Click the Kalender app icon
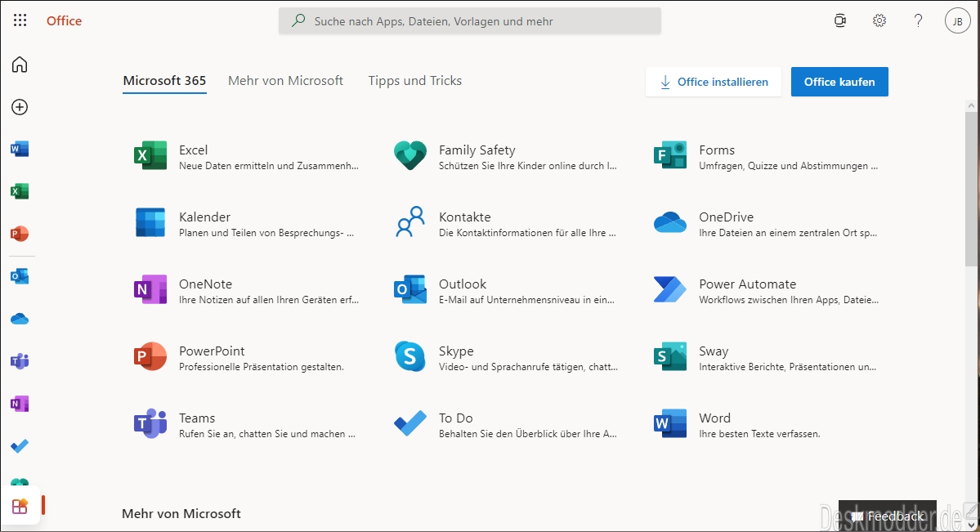 tap(150, 222)
